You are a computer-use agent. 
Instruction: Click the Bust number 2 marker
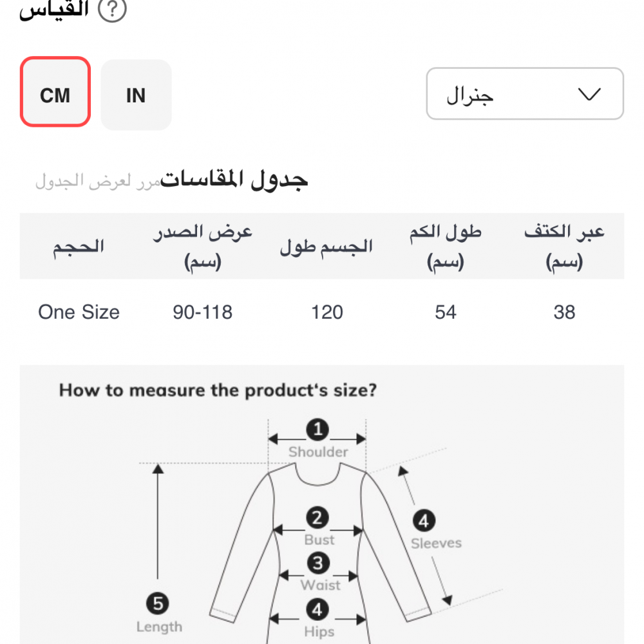[x=317, y=518]
